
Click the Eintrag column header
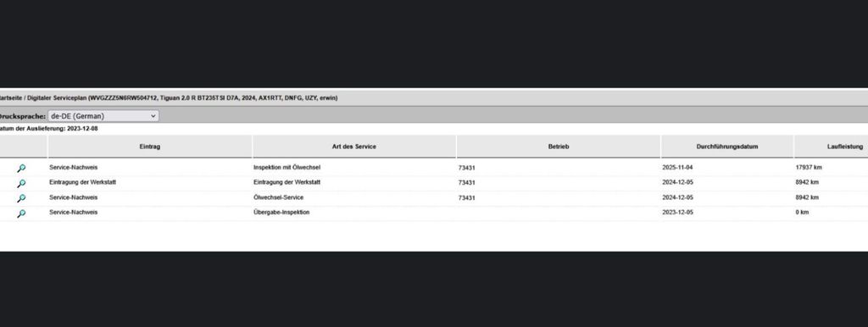click(x=150, y=147)
